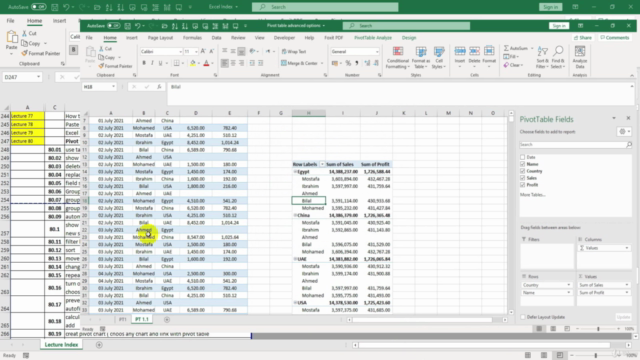The image size is (640, 360).
Task: Open Calibri font name dropdown
Action: pos(180,52)
